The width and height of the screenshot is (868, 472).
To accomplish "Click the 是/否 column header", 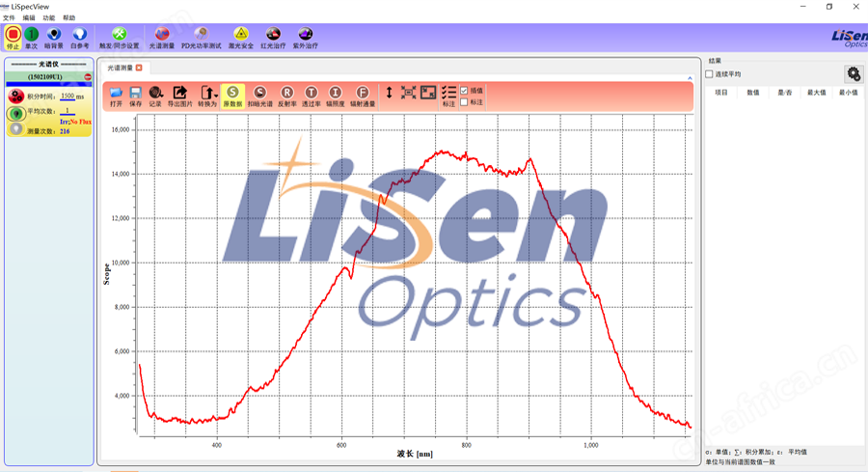I will click(x=784, y=93).
